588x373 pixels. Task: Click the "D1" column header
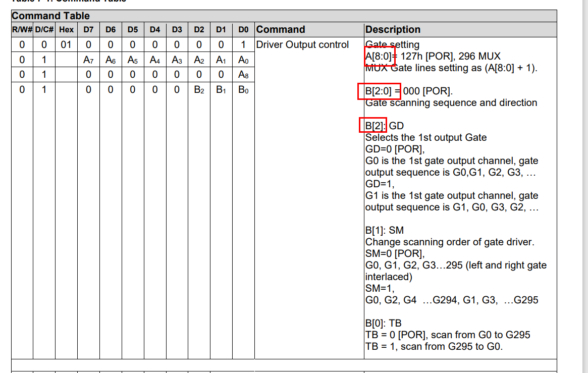[x=221, y=30]
